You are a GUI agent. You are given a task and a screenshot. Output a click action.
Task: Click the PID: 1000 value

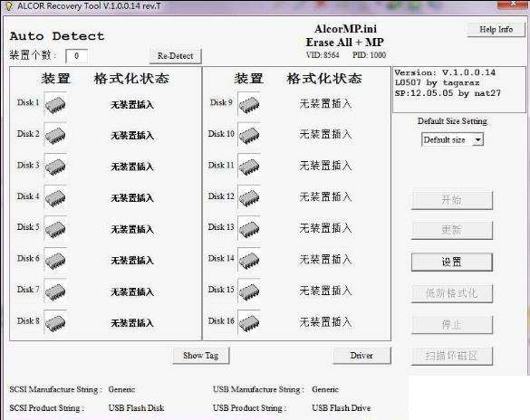point(369,55)
